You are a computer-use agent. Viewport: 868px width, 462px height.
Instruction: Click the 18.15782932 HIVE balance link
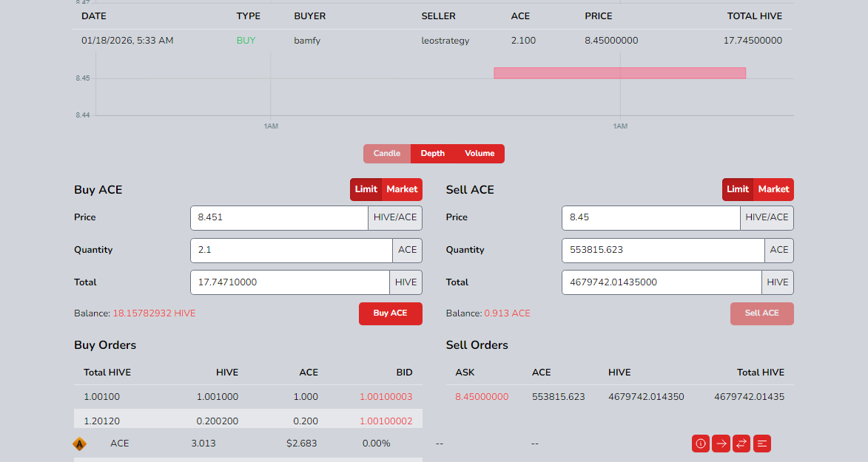(154, 313)
